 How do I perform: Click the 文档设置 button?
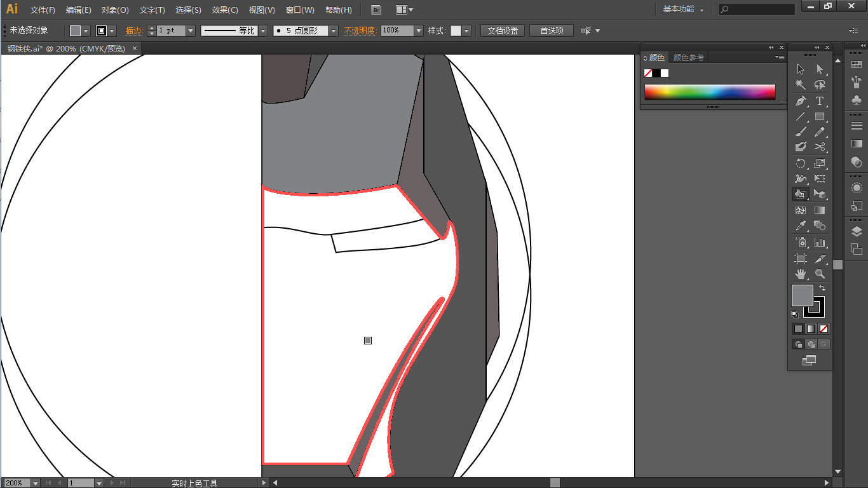point(503,30)
